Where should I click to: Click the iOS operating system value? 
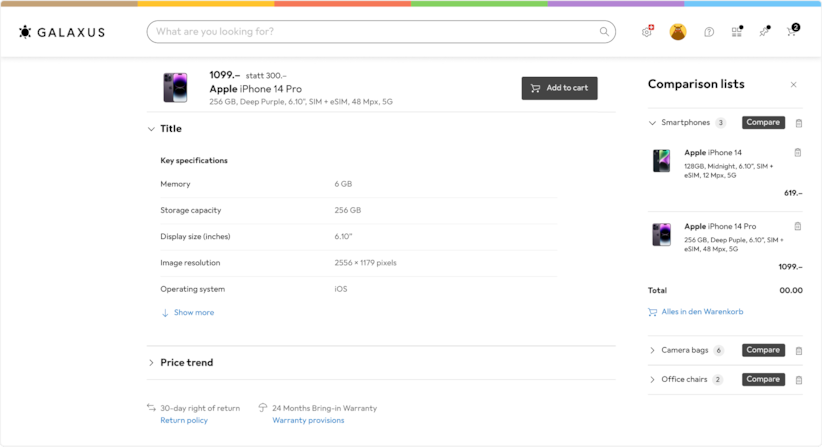pos(341,289)
